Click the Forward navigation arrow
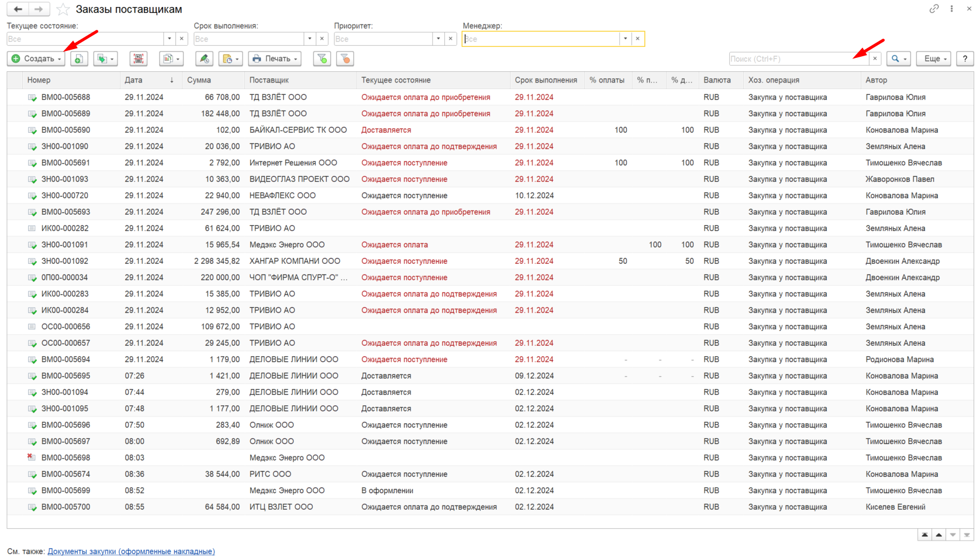The height and width of the screenshot is (557, 980). point(39,9)
